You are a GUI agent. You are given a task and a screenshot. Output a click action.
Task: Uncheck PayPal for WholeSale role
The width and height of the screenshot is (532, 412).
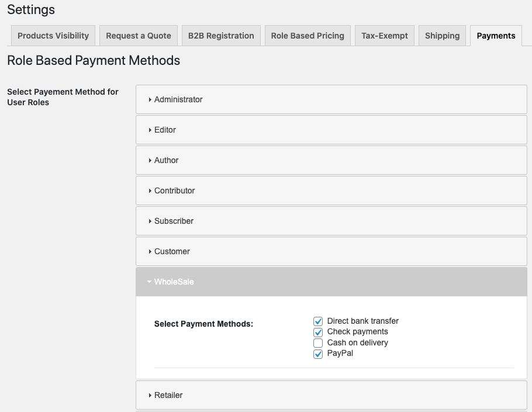318,354
